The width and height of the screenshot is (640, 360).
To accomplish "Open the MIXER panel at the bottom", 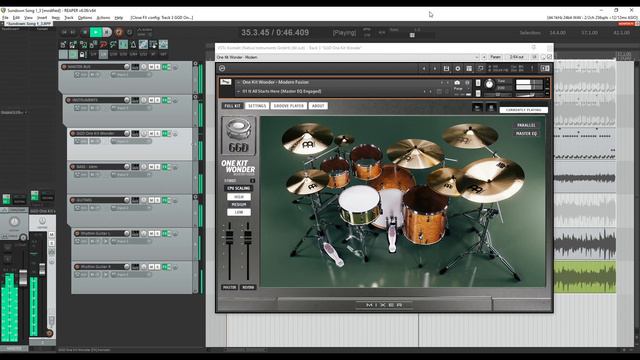I will click(384, 305).
